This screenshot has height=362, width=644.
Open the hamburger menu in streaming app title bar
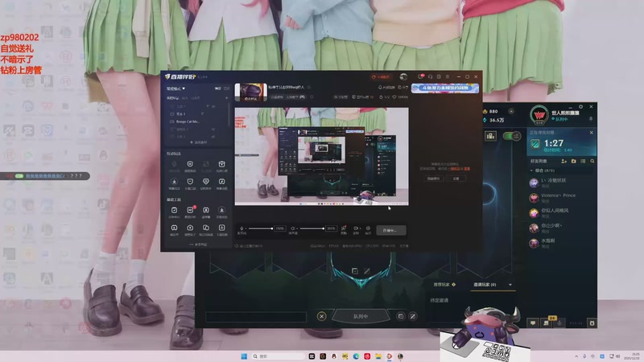click(448, 76)
